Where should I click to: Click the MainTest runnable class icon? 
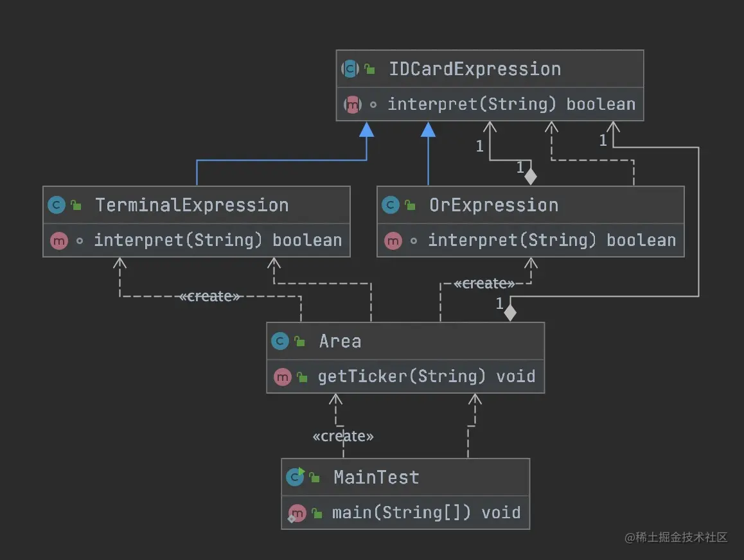[x=296, y=477]
